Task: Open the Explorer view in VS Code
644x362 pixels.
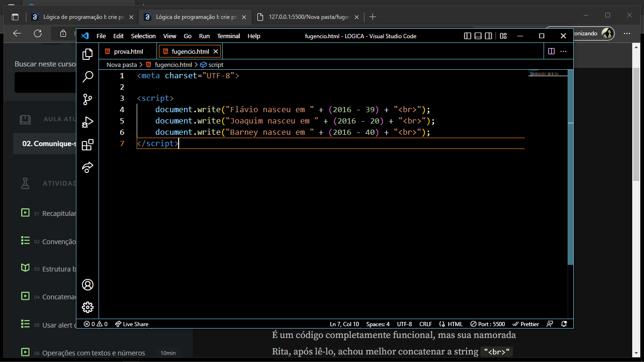Action: tap(87, 54)
